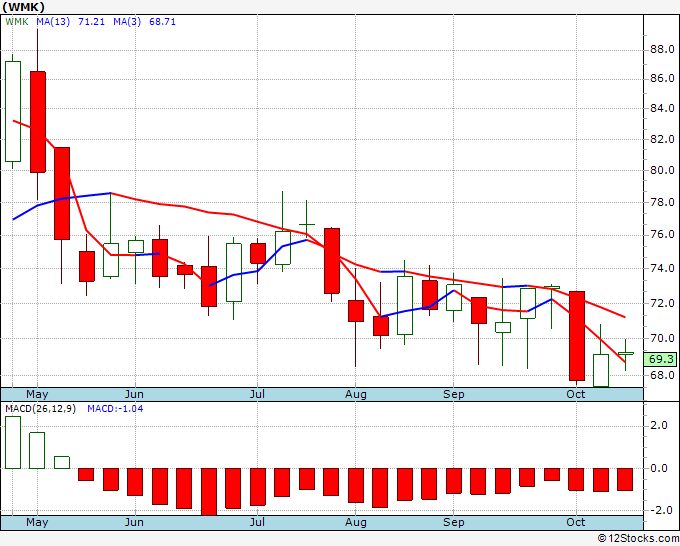Click the tall red candlestick at Oct
This screenshot has width=680, height=546.
click(x=577, y=336)
